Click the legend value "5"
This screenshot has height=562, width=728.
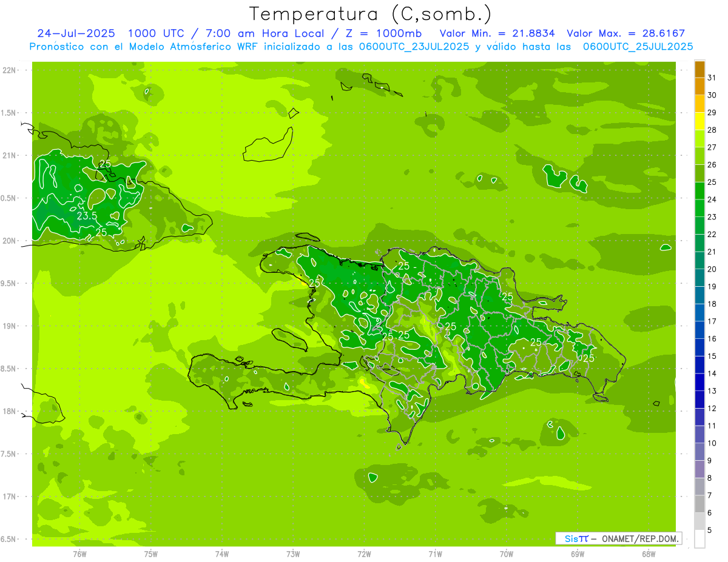click(x=710, y=530)
